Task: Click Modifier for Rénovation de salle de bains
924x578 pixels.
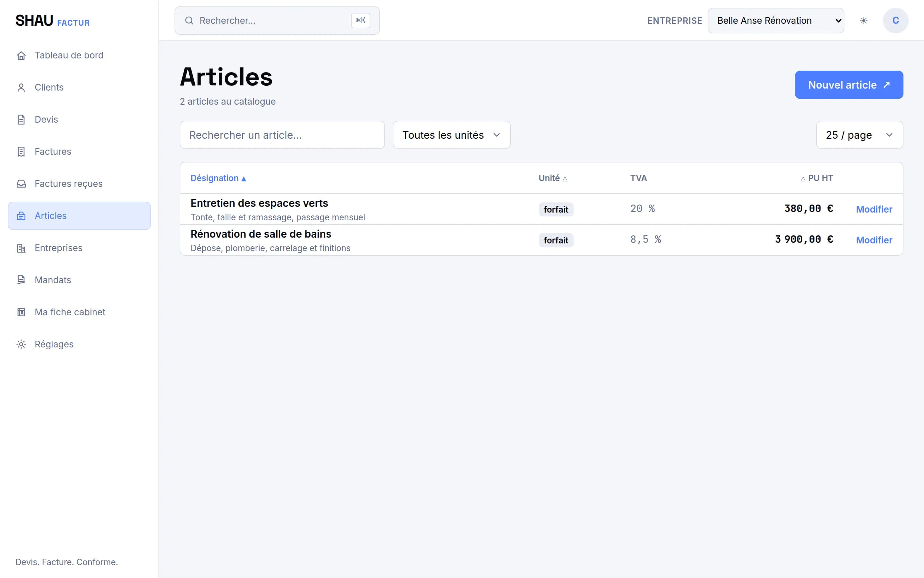Action: [x=874, y=240]
